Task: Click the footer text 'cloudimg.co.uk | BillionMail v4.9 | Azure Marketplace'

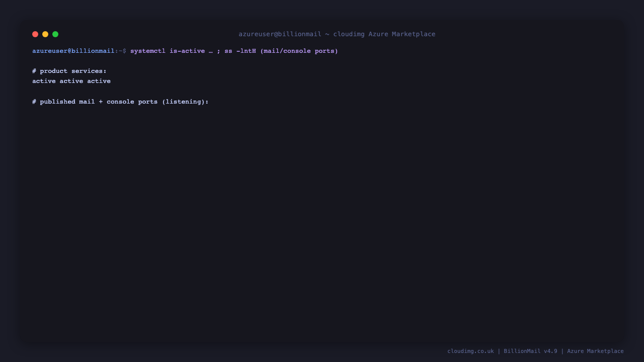Action: pos(535,351)
